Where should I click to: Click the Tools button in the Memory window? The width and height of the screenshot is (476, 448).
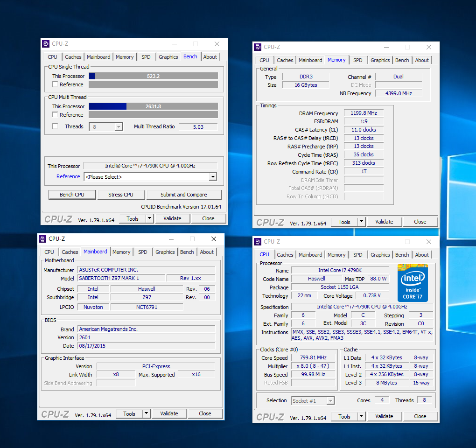coord(344,222)
